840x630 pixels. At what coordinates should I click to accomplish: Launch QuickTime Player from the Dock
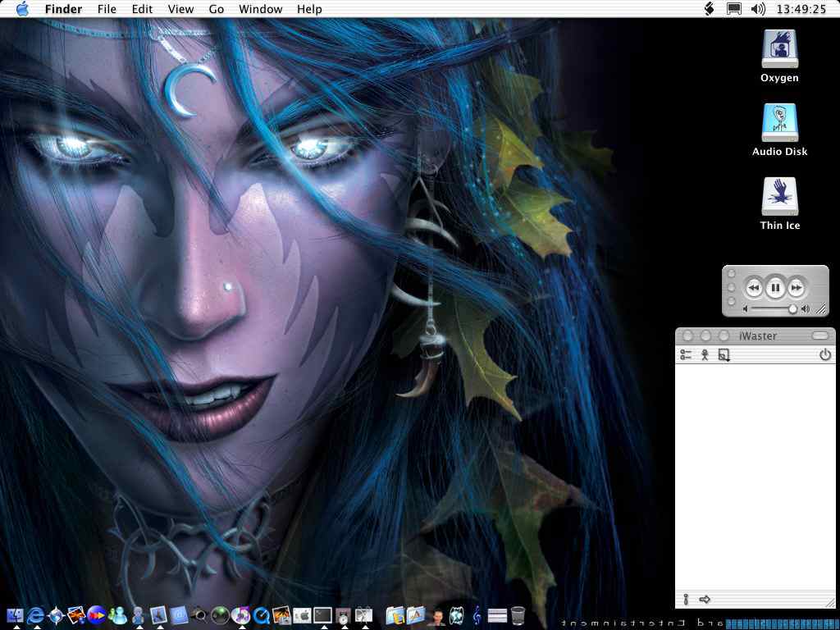[261, 615]
